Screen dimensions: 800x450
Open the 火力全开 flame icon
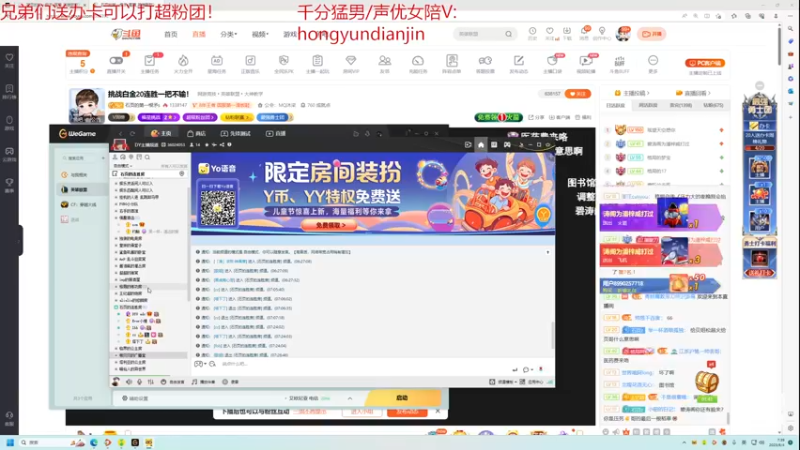(x=183, y=63)
